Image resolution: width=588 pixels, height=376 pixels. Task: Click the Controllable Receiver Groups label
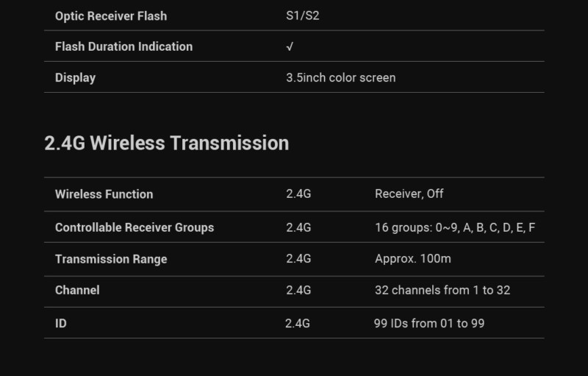pyautogui.click(x=135, y=227)
